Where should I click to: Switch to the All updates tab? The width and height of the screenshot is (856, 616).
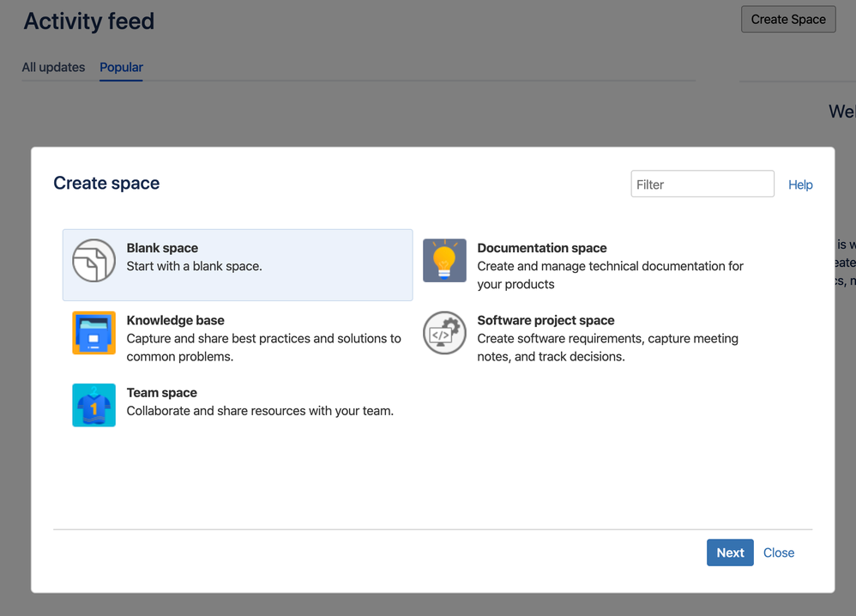click(x=53, y=67)
